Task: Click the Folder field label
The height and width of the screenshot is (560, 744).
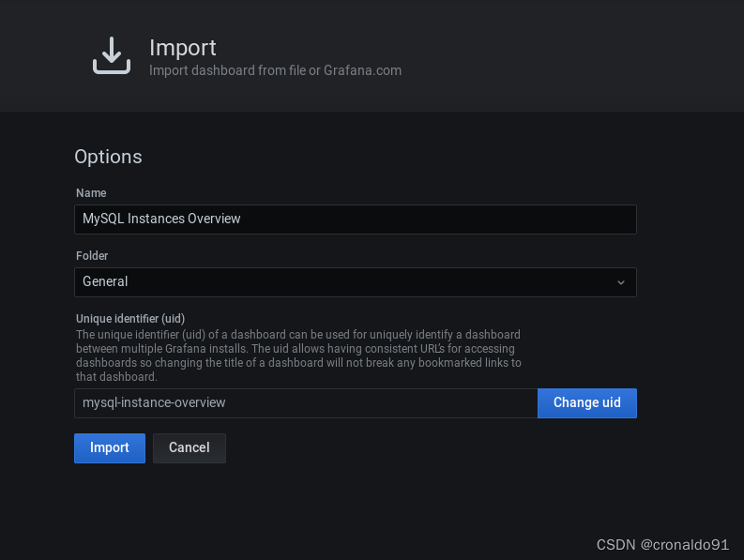Action: [x=92, y=255]
